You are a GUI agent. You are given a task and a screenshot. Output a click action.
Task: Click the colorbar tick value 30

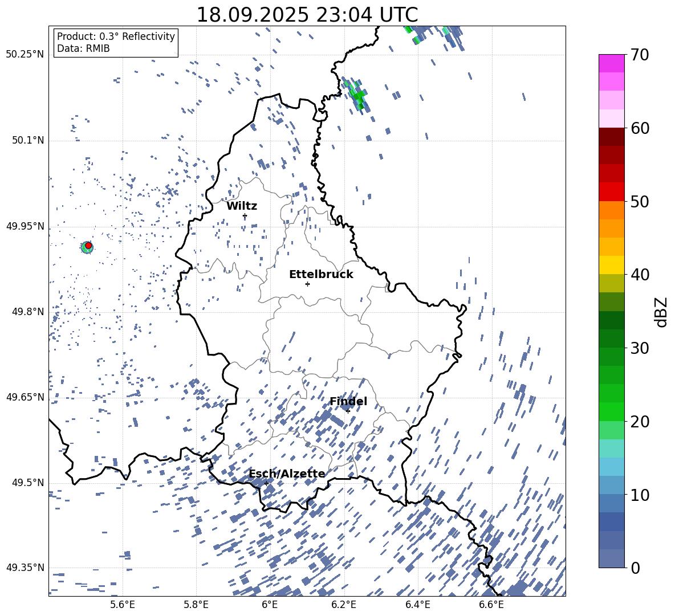640,348
